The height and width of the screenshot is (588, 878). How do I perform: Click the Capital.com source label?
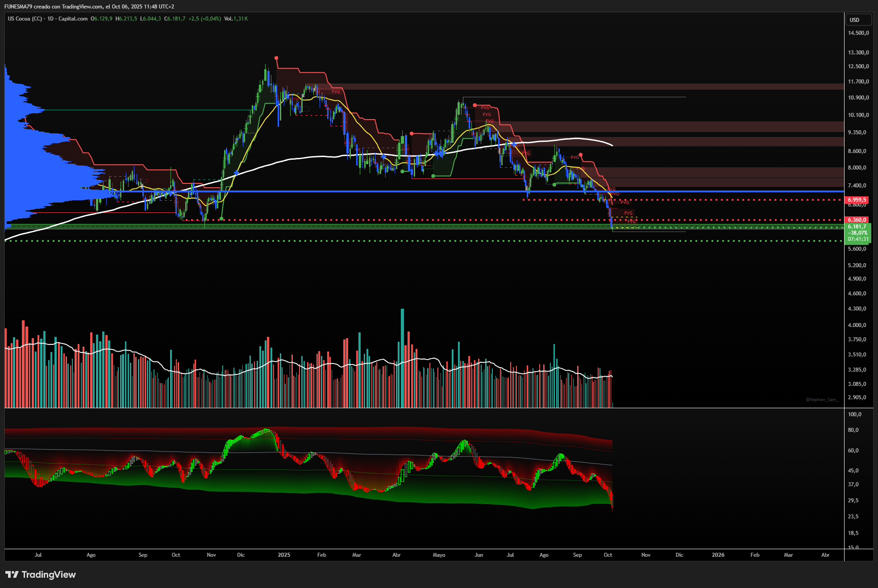(x=73, y=19)
